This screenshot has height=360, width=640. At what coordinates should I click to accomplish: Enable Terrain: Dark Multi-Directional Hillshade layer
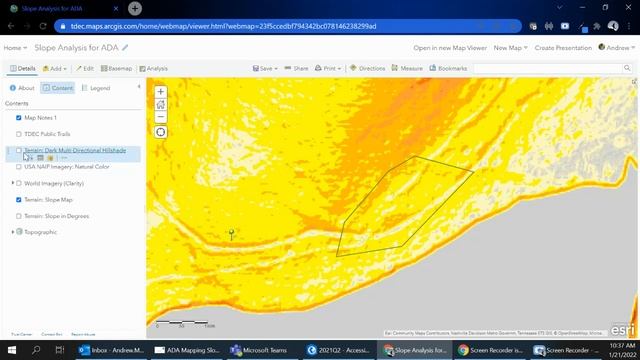(x=18, y=151)
